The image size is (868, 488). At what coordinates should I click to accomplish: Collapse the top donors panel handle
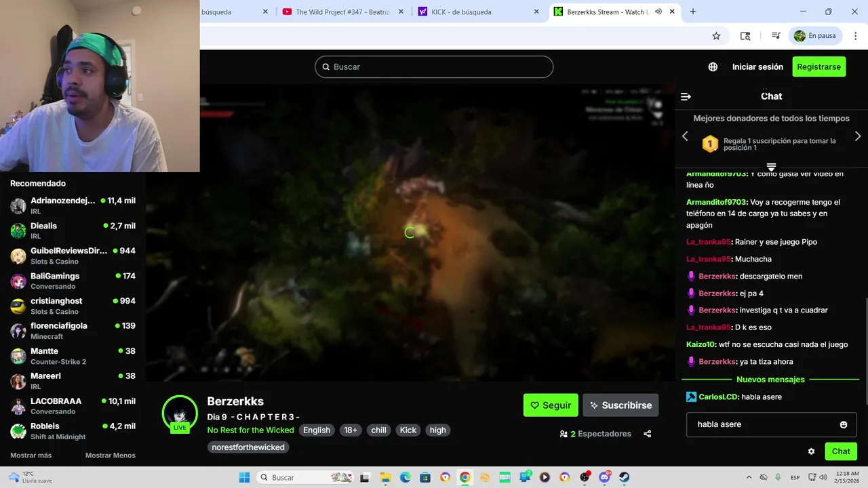(771, 167)
